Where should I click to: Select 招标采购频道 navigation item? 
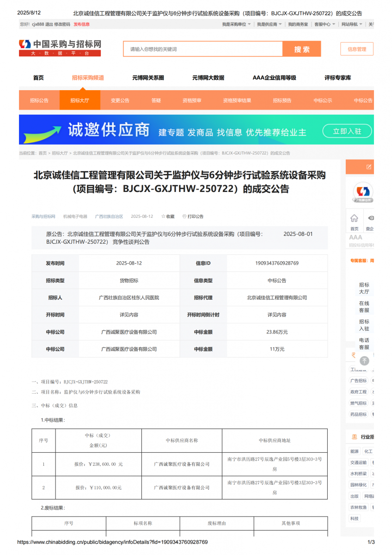coord(88,78)
